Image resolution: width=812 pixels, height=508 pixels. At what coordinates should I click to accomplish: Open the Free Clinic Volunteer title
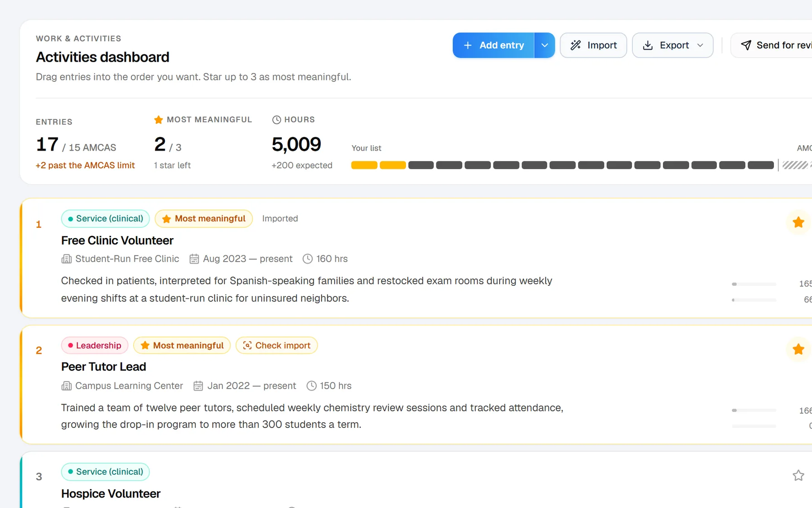(x=117, y=240)
